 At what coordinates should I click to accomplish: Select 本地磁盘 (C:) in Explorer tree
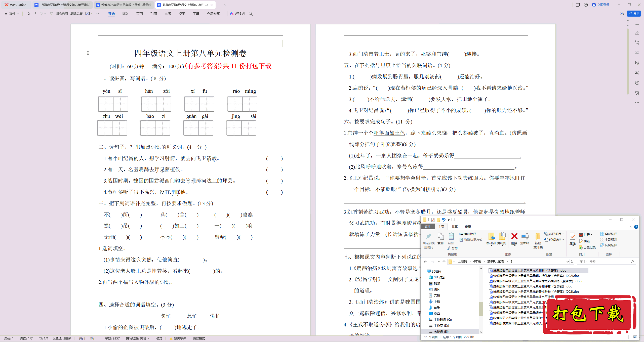click(x=440, y=320)
